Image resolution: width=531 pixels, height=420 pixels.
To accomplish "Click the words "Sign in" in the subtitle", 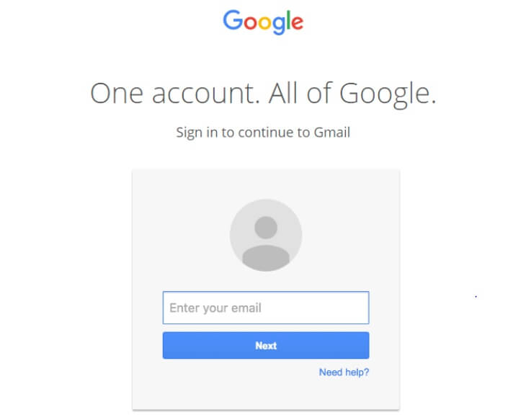I will [197, 133].
